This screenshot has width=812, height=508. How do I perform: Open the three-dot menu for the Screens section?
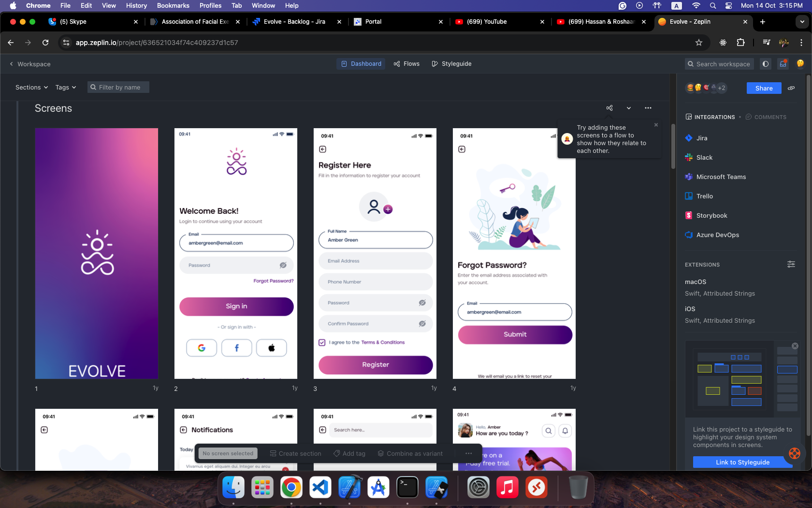pos(648,108)
